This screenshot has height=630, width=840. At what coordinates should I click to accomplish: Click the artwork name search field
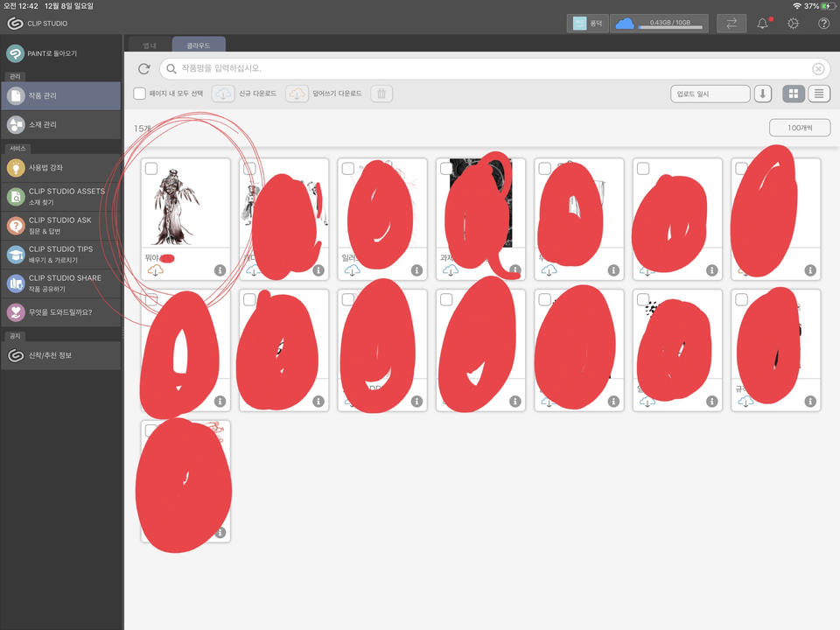(x=490, y=68)
